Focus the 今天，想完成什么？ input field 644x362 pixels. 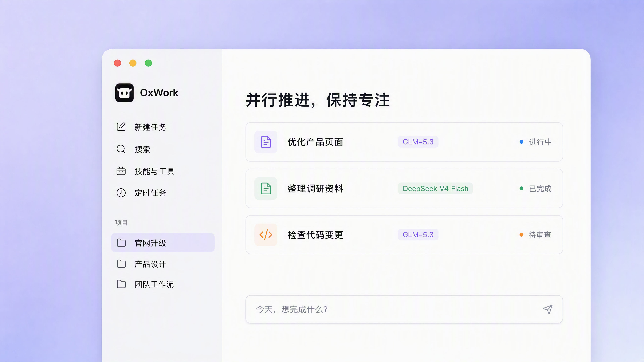404,309
